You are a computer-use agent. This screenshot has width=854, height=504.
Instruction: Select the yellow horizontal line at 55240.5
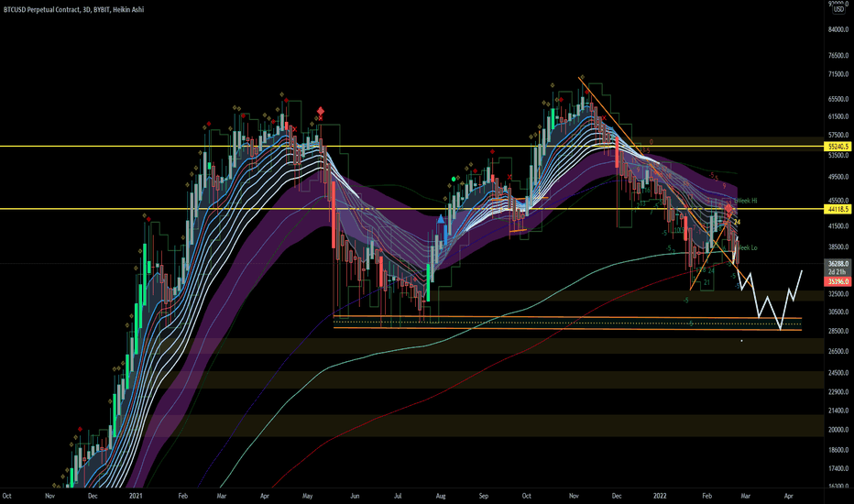coord(412,147)
